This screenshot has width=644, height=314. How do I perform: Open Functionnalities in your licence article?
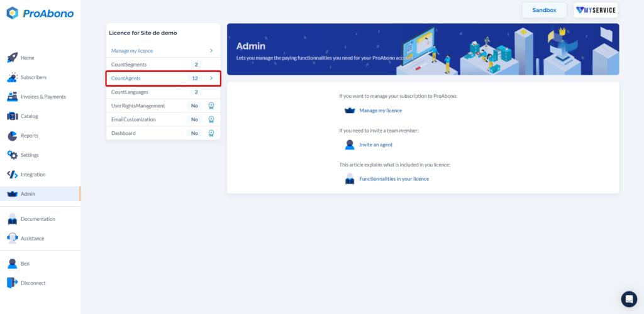[394, 179]
